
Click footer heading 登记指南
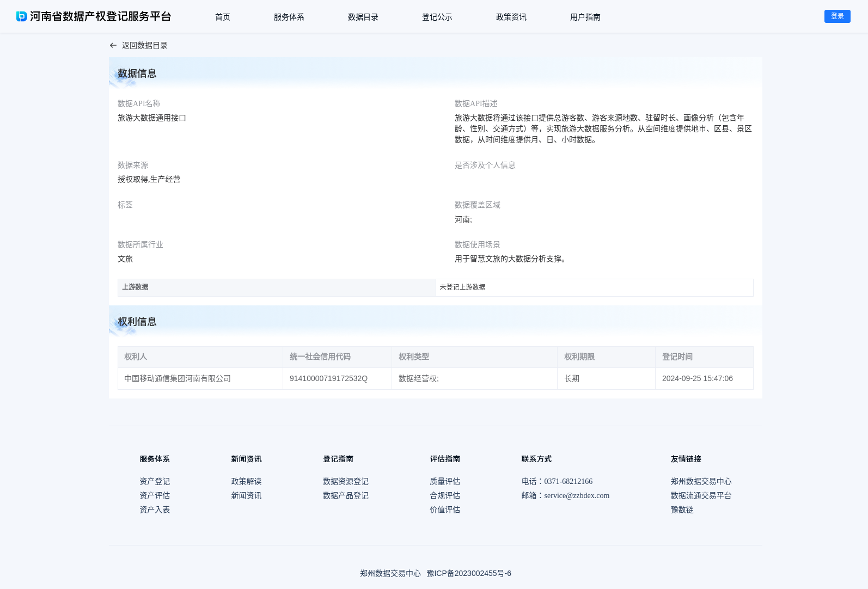click(x=338, y=459)
